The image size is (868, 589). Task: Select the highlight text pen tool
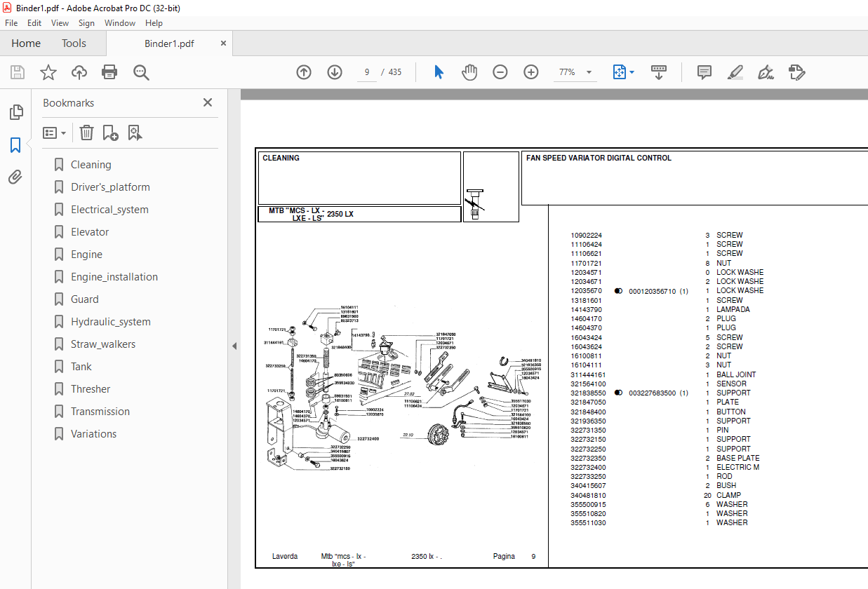[735, 72]
